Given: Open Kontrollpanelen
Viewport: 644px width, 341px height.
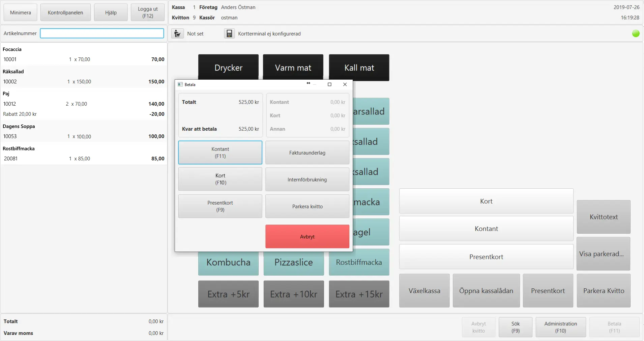Looking at the screenshot, I should click(x=65, y=12).
